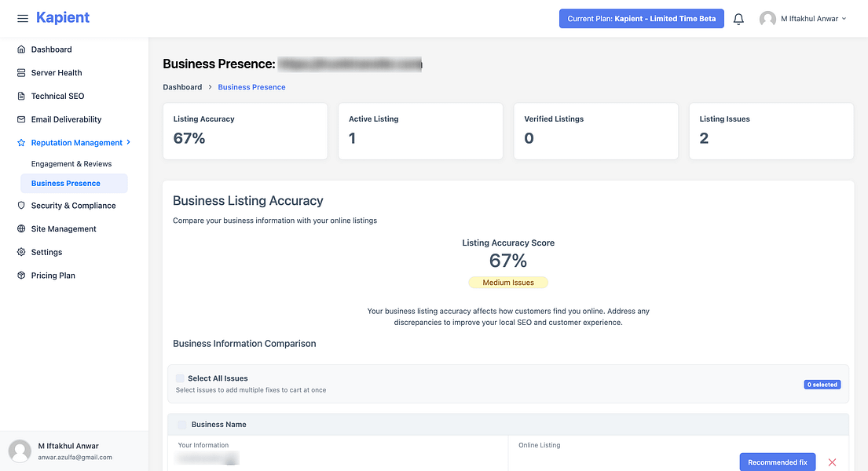Open the M Iftakhul Anwar user dropdown
The width and height of the screenshot is (868, 471).
(804, 19)
